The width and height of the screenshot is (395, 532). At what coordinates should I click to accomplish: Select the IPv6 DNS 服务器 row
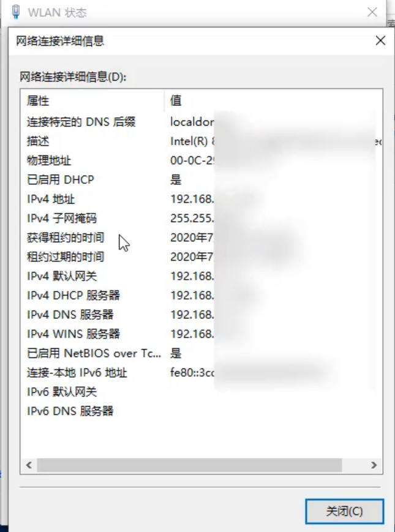pyautogui.click(x=201, y=411)
